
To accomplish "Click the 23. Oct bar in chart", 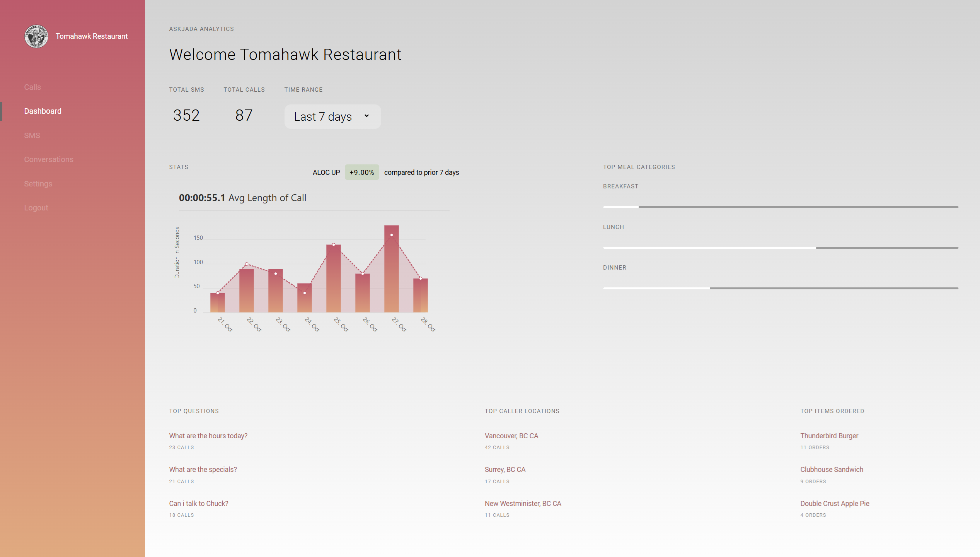I will point(276,290).
